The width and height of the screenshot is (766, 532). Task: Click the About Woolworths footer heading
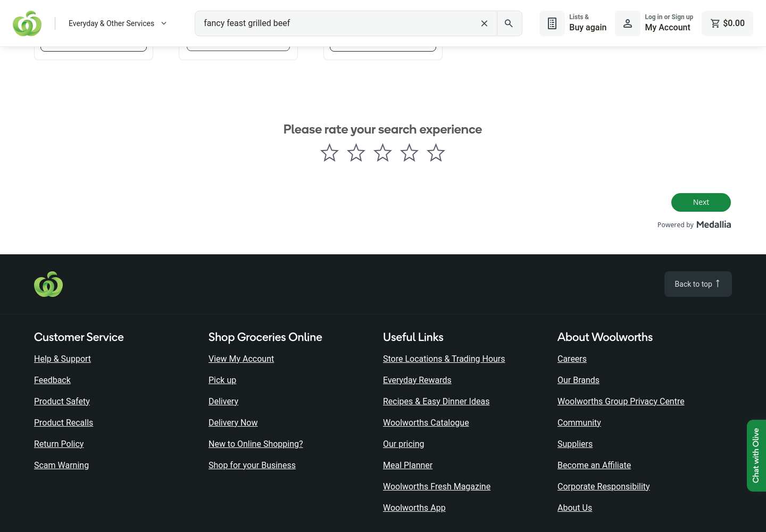click(x=605, y=337)
